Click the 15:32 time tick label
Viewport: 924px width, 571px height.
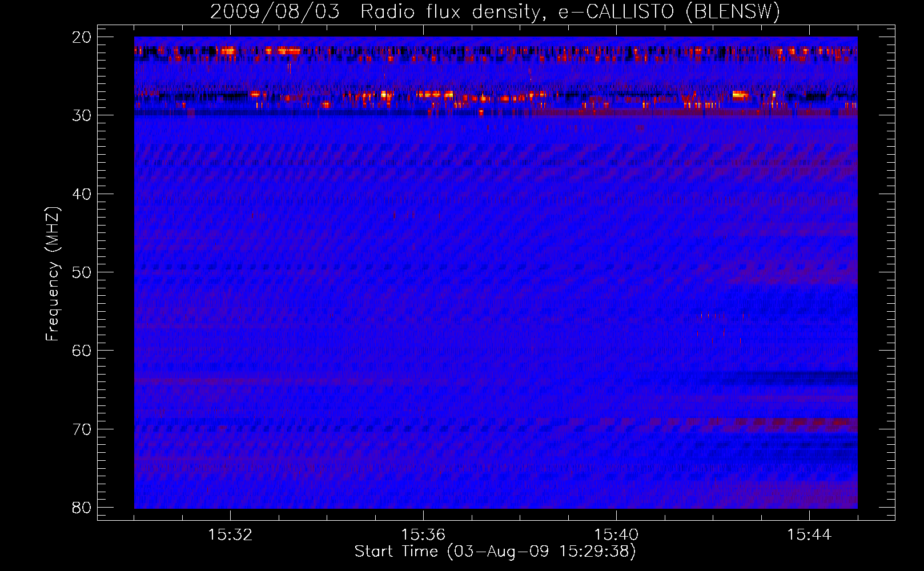point(230,535)
